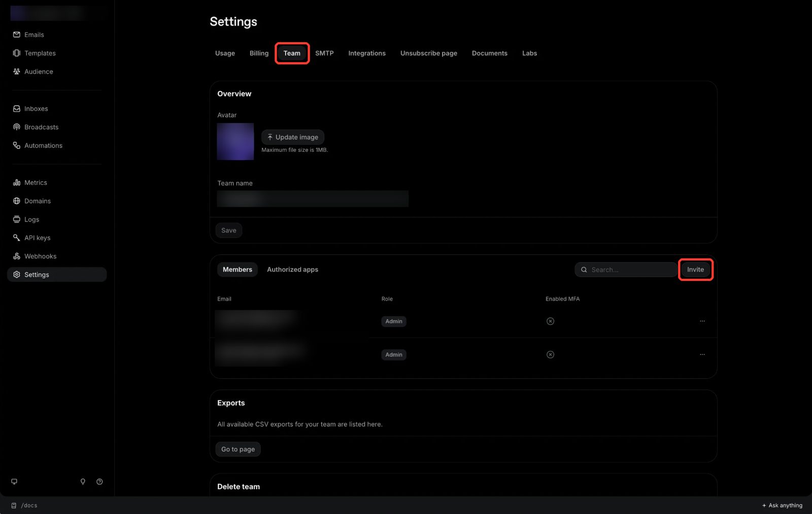View Metrics page
812x514 pixels.
pos(30,182)
